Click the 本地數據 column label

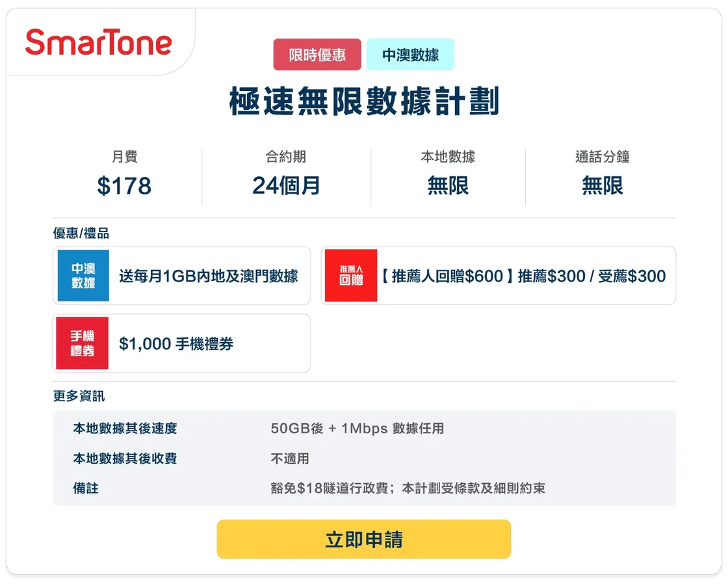[448, 157]
